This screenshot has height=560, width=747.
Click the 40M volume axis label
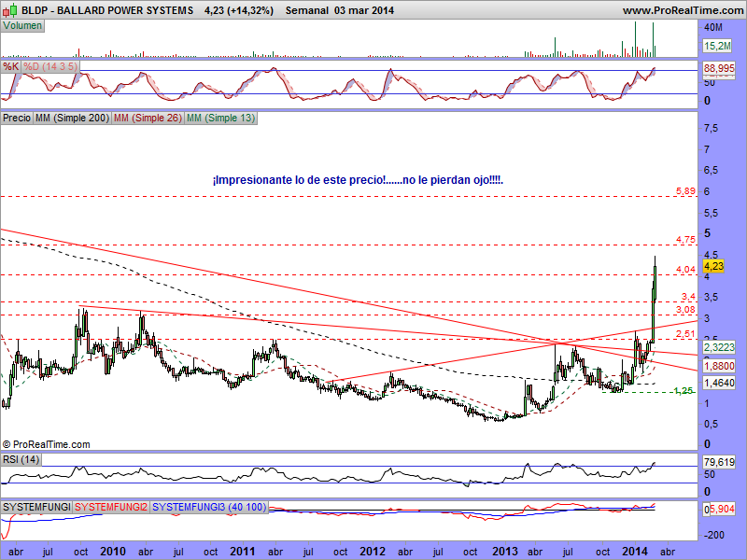coord(713,28)
